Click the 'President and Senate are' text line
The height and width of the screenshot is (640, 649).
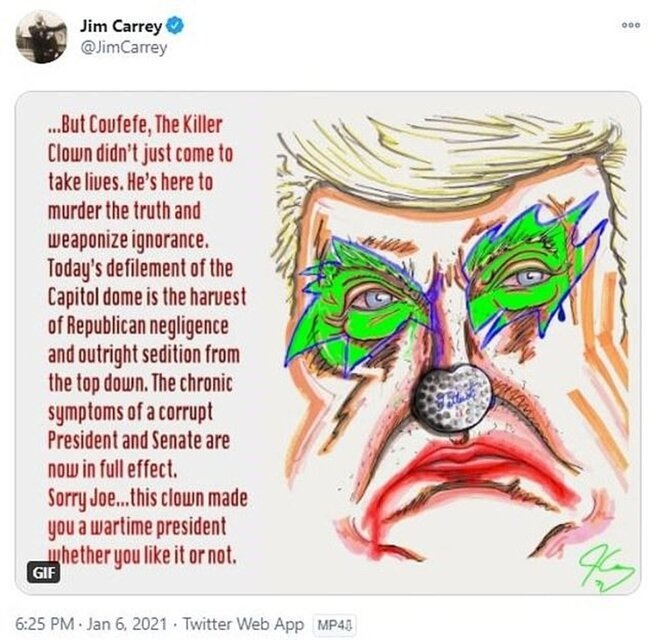(139, 440)
